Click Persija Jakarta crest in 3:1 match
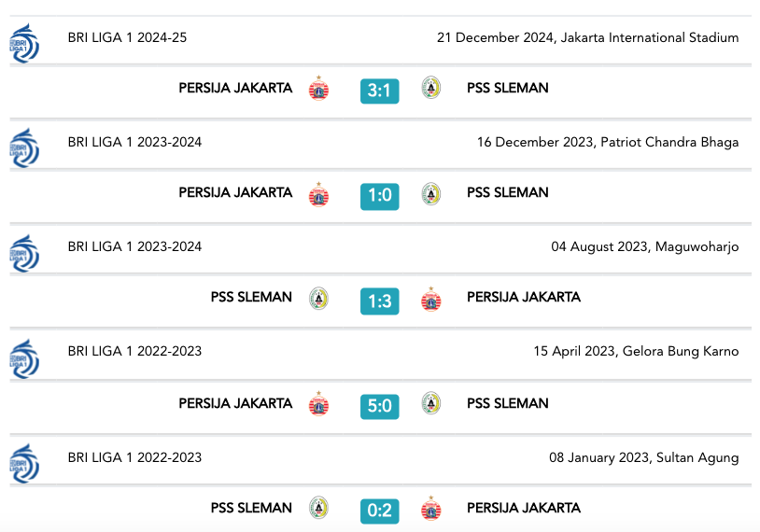This screenshot has width=760, height=532. (x=319, y=88)
